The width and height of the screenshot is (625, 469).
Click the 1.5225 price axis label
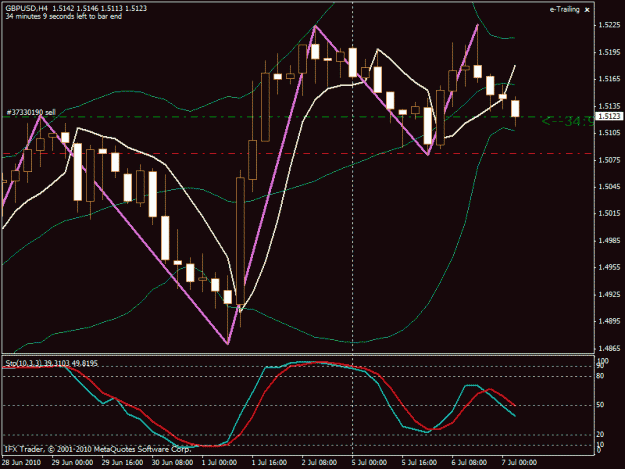click(x=609, y=25)
